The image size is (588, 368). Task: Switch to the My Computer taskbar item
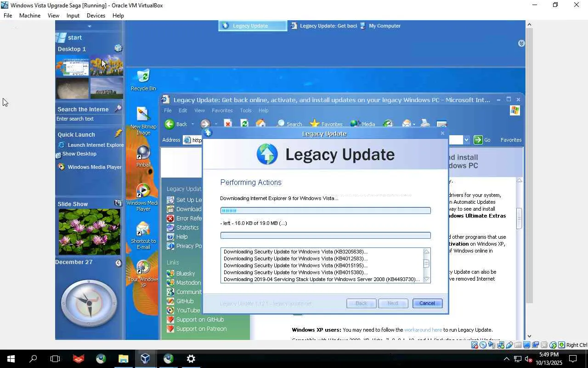380,26
